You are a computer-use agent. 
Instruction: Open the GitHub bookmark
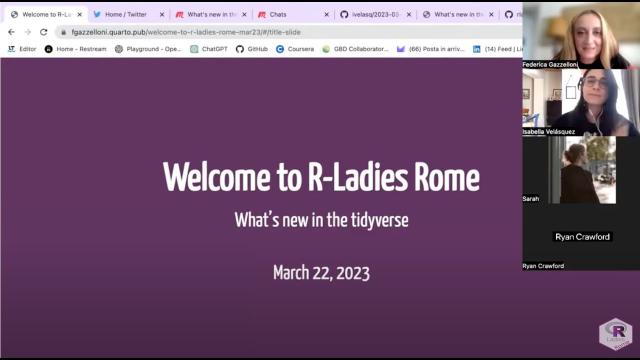pos(252,49)
